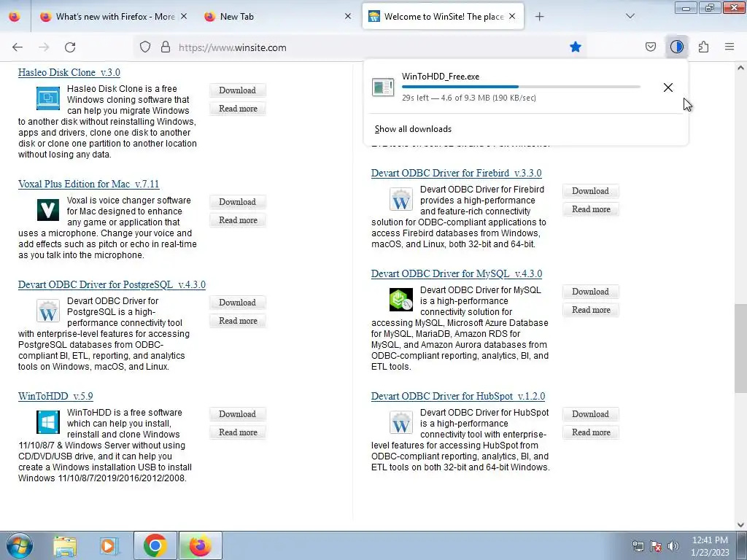Click the WinToHDD_Free.exe file icon in downloads

[383, 87]
